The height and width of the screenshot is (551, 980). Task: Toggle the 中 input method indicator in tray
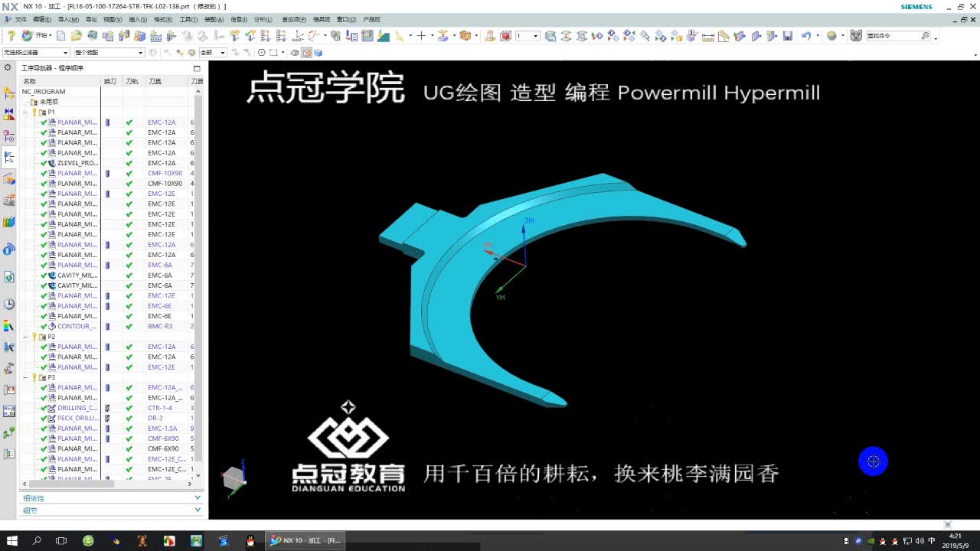931,541
